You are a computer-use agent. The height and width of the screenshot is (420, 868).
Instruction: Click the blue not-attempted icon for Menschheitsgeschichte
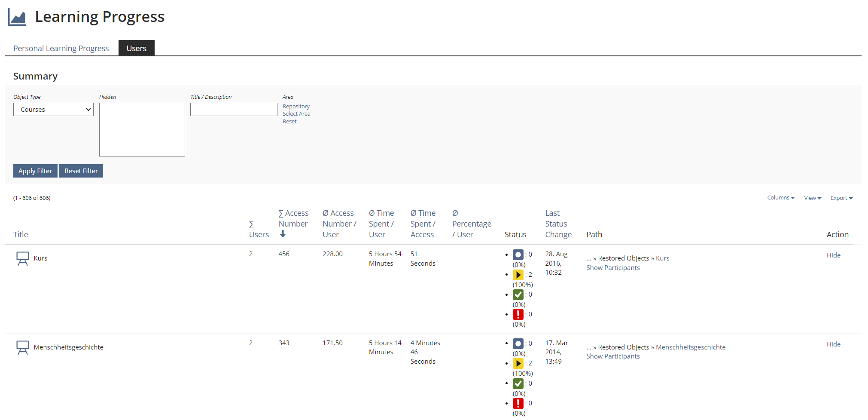518,343
